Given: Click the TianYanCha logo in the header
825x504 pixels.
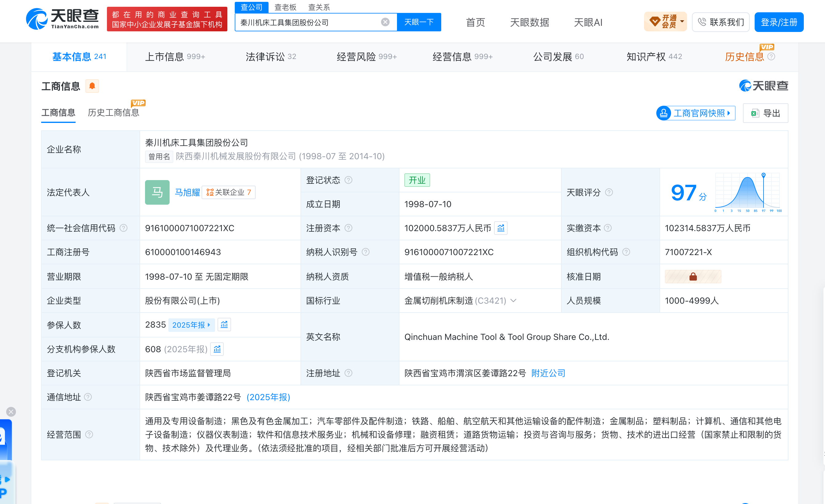Looking at the screenshot, I should point(63,19).
